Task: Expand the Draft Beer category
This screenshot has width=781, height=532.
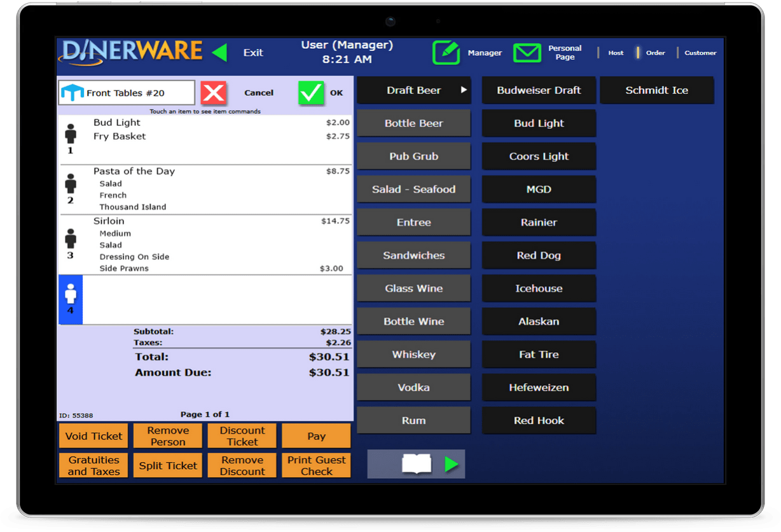Action: click(413, 90)
